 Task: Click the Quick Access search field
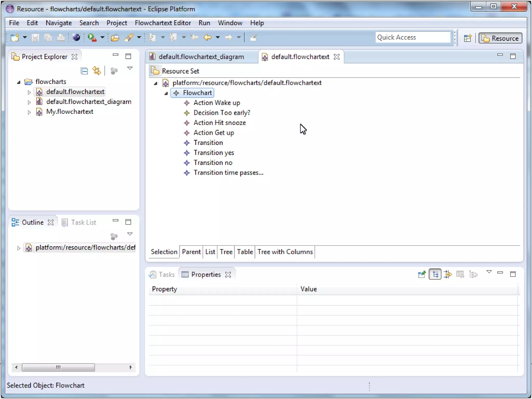click(x=413, y=37)
